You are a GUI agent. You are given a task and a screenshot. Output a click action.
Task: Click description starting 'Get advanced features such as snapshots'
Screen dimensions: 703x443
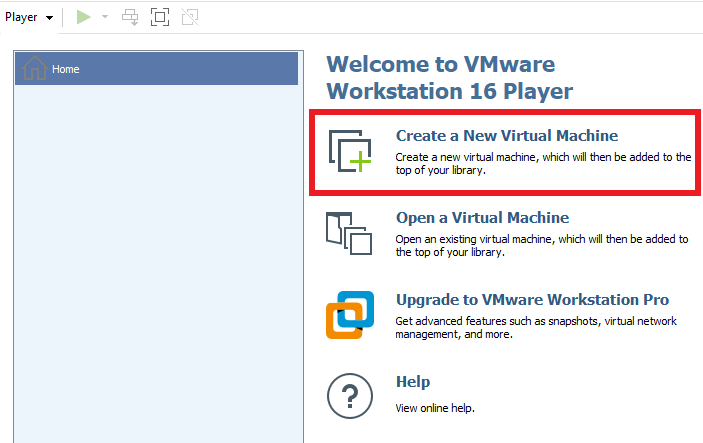pos(536,328)
